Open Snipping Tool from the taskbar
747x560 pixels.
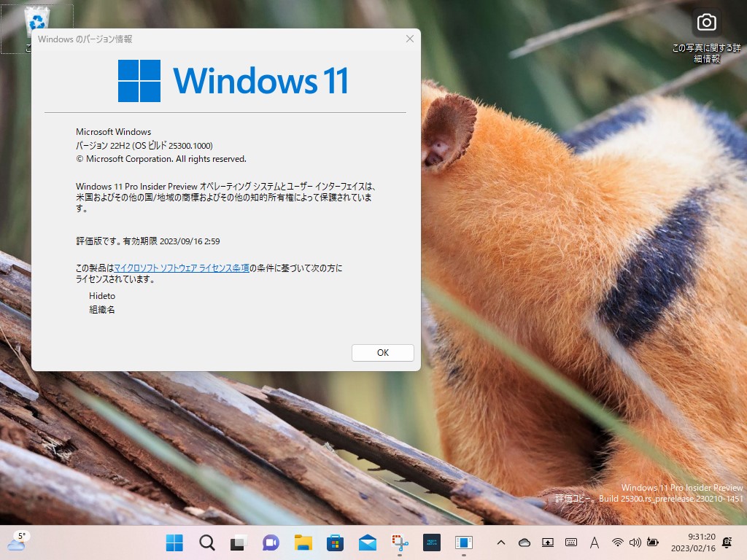[x=400, y=542]
